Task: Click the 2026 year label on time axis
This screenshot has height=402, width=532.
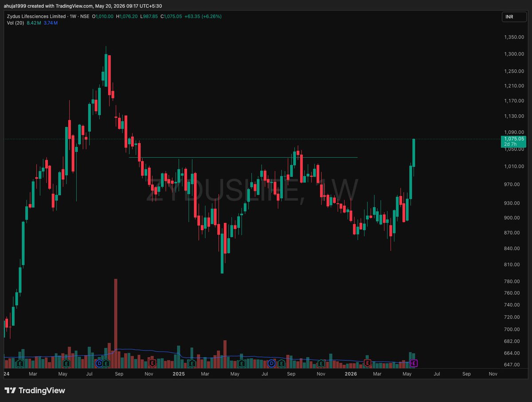Action: click(x=351, y=374)
